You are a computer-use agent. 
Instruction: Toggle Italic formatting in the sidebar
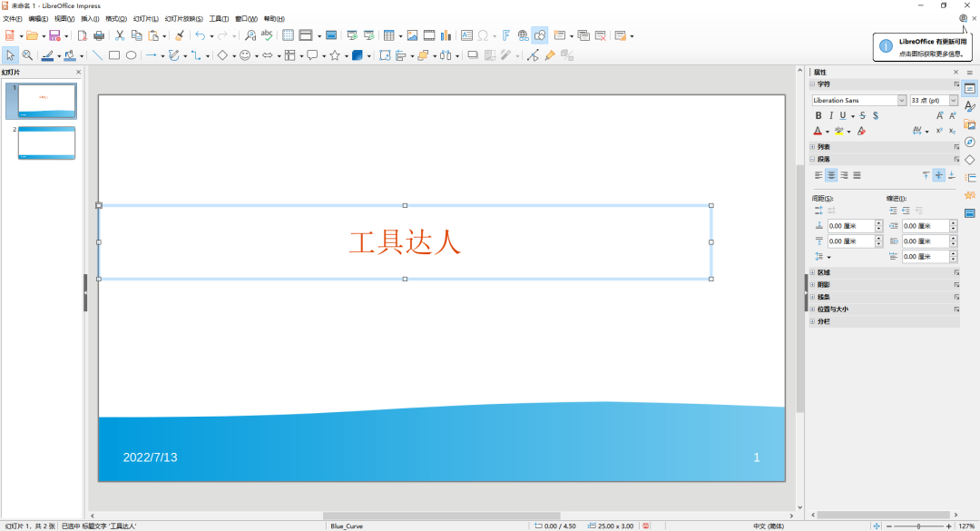point(830,116)
